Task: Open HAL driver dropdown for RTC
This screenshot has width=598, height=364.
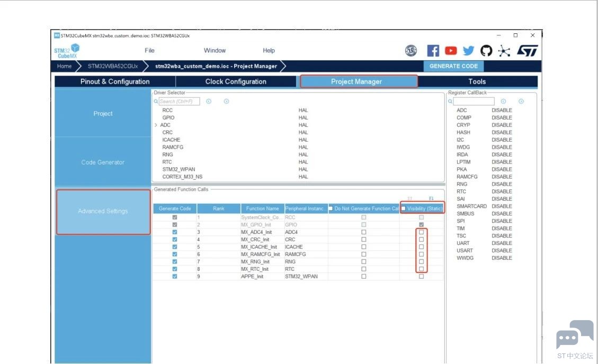Action: [303, 162]
